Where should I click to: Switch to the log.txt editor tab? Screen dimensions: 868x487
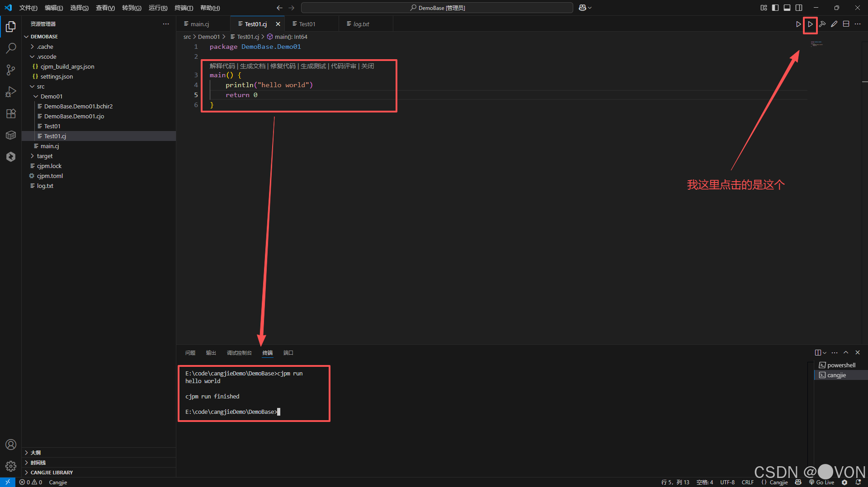361,24
